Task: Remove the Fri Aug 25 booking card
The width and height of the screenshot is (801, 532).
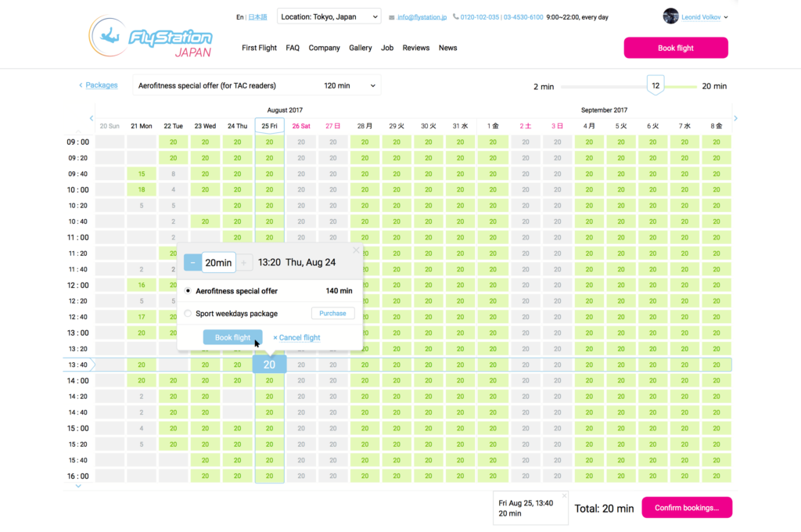Action: 564,495
